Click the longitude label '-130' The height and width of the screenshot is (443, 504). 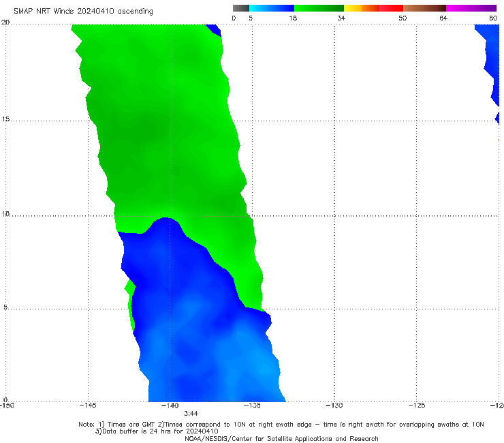coord(334,406)
